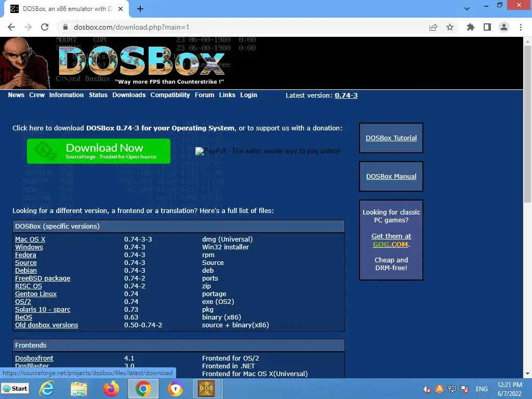Open the Forum menu item
This screenshot has height=399, width=532.
pos(204,95)
